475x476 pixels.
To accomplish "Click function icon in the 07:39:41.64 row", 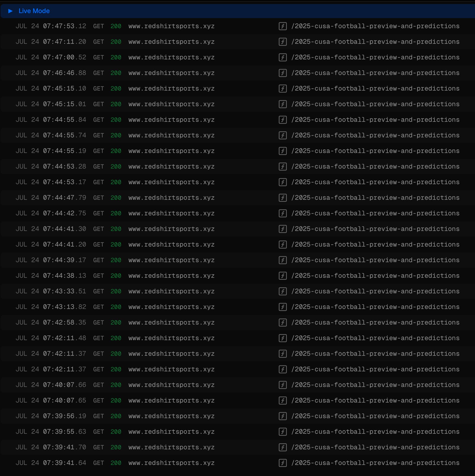I will 283,463.
